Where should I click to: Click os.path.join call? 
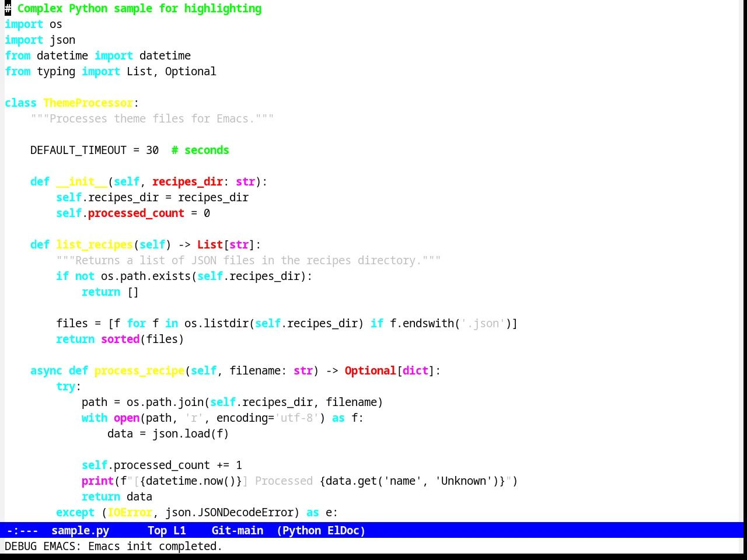165,402
